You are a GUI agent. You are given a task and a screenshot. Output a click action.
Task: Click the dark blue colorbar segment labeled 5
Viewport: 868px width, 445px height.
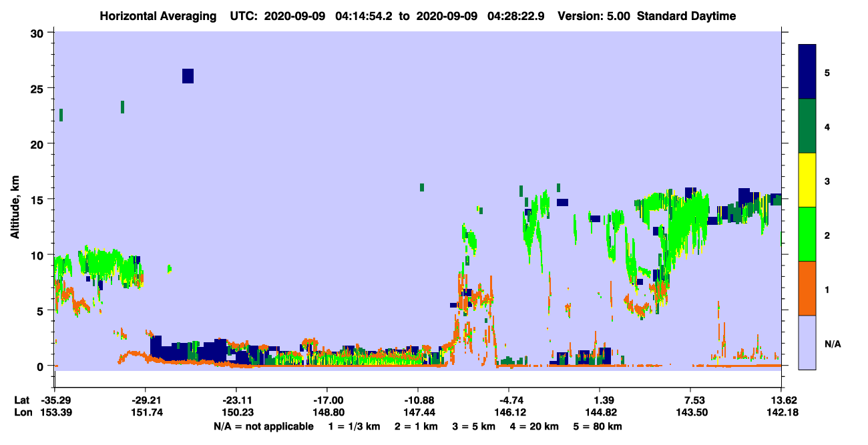807,72
